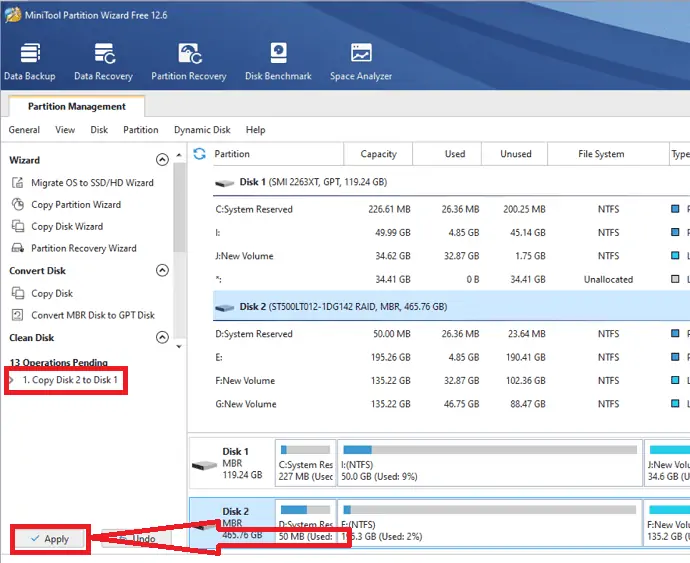Click type color square for C:System Reserved
Screen dimensions: 690x563
(675, 209)
